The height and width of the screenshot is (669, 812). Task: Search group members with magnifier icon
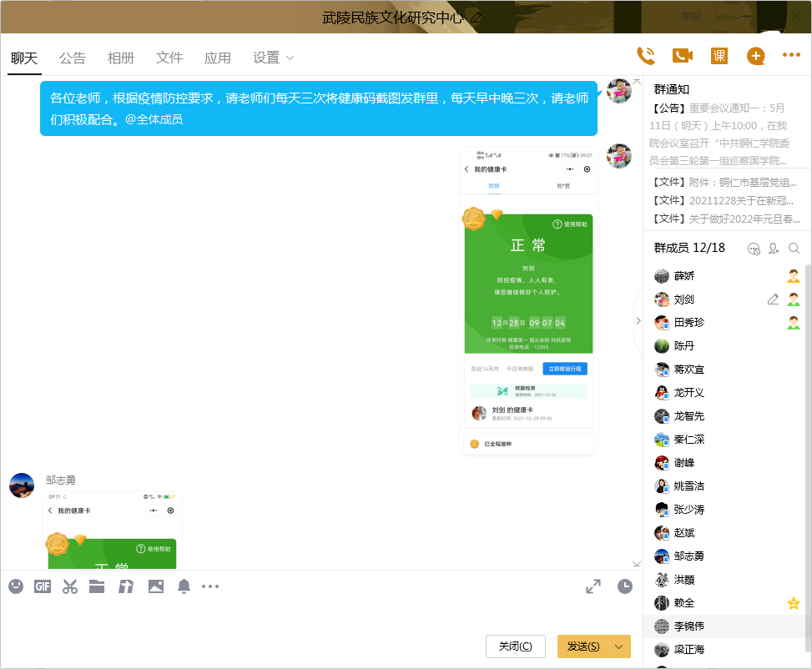(x=794, y=248)
